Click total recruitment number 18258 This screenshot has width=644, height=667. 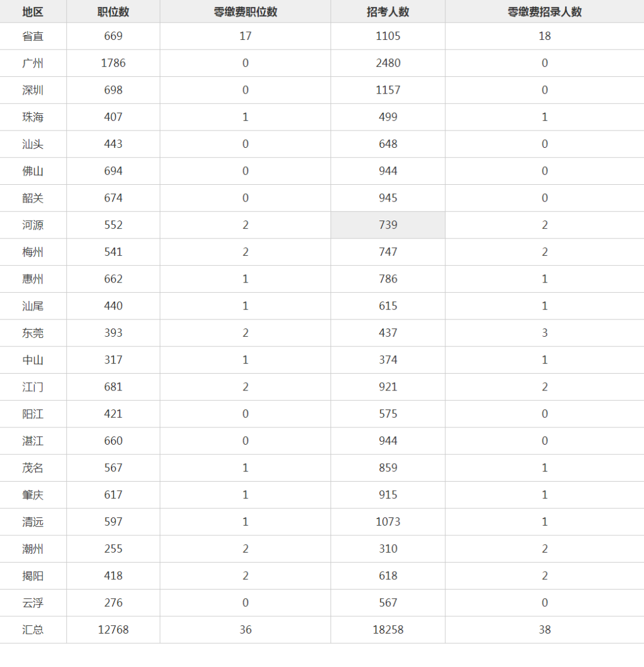[388, 630]
